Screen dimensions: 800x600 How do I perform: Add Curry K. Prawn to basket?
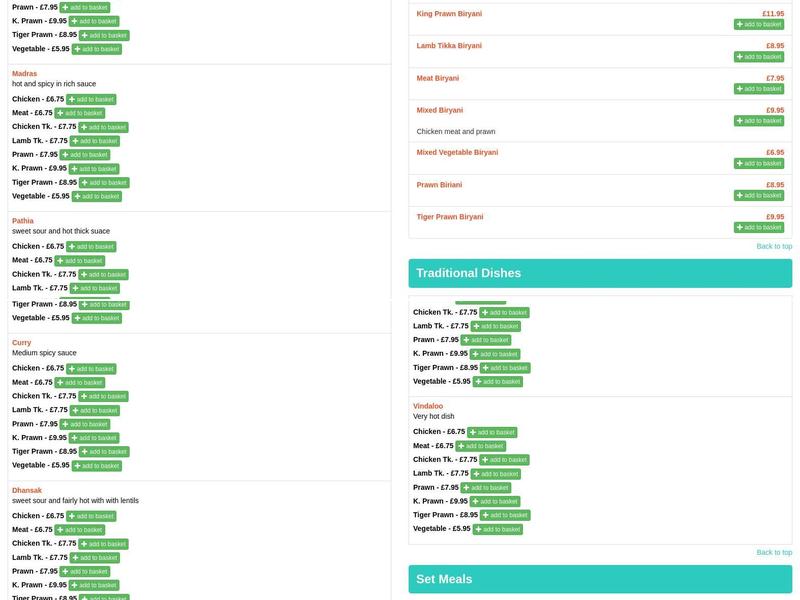pyautogui.click(x=93, y=438)
